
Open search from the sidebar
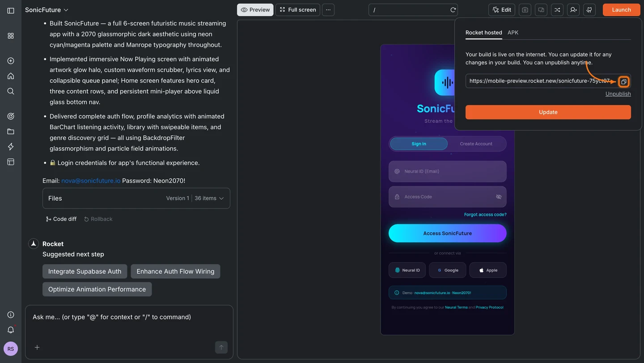point(11,91)
